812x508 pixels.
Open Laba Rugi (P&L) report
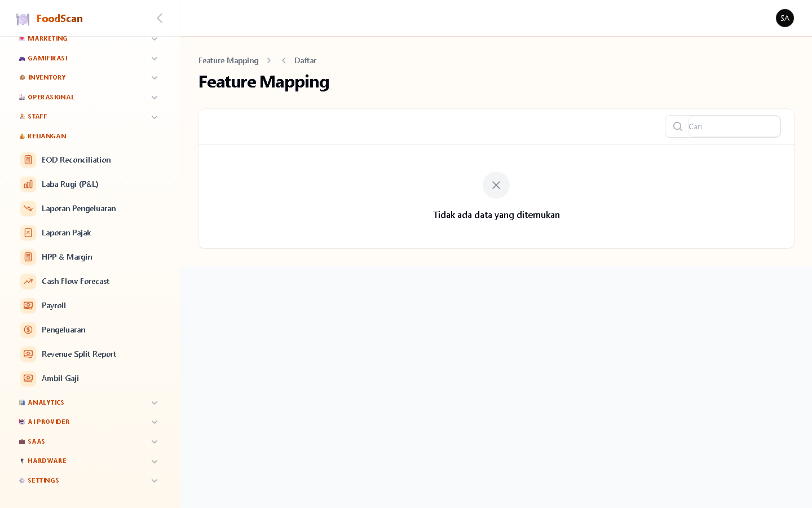[90, 184]
